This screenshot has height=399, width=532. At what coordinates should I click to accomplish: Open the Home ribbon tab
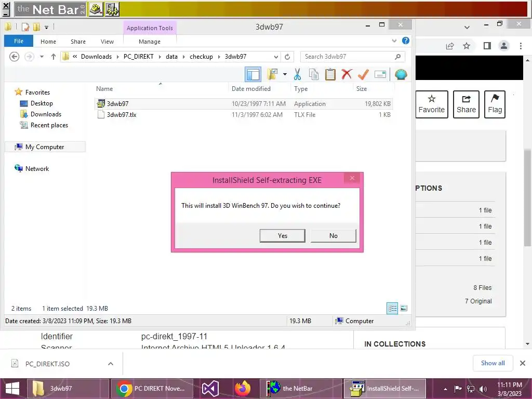click(48, 42)
